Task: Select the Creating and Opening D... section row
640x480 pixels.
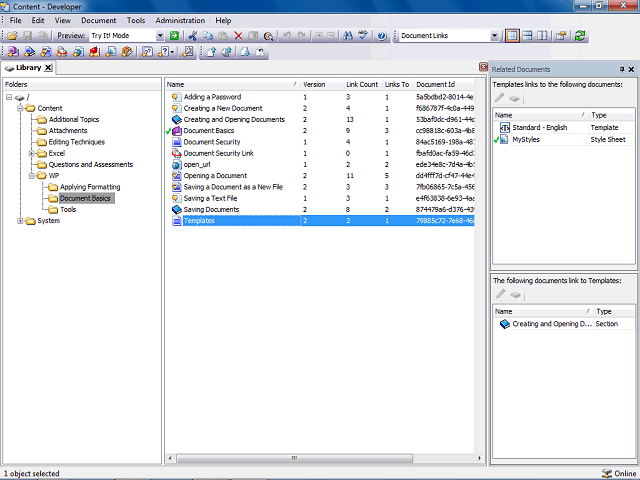Action: (563, 324)
